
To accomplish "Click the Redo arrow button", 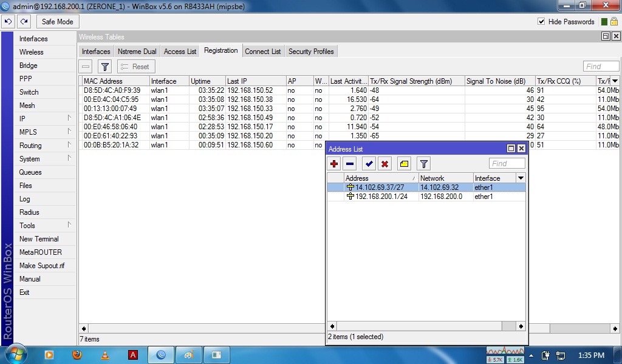I will (24, 22).
